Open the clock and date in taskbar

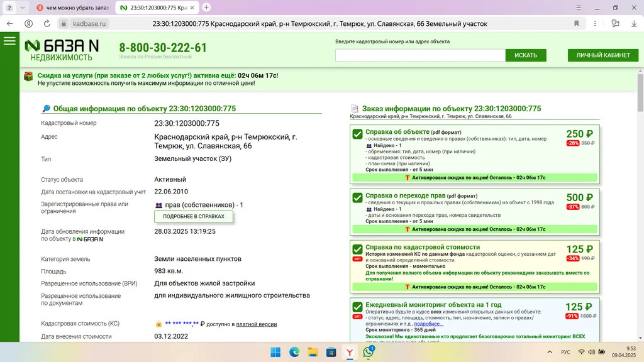tap(623, 352)
